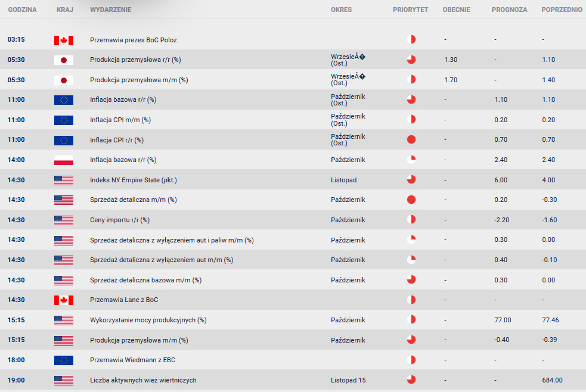This screenshot has width=586, height=392.
Task: Click the previous value 684.00 for drilling rigs
Action: pyautogui.click(x=552, y=380)
